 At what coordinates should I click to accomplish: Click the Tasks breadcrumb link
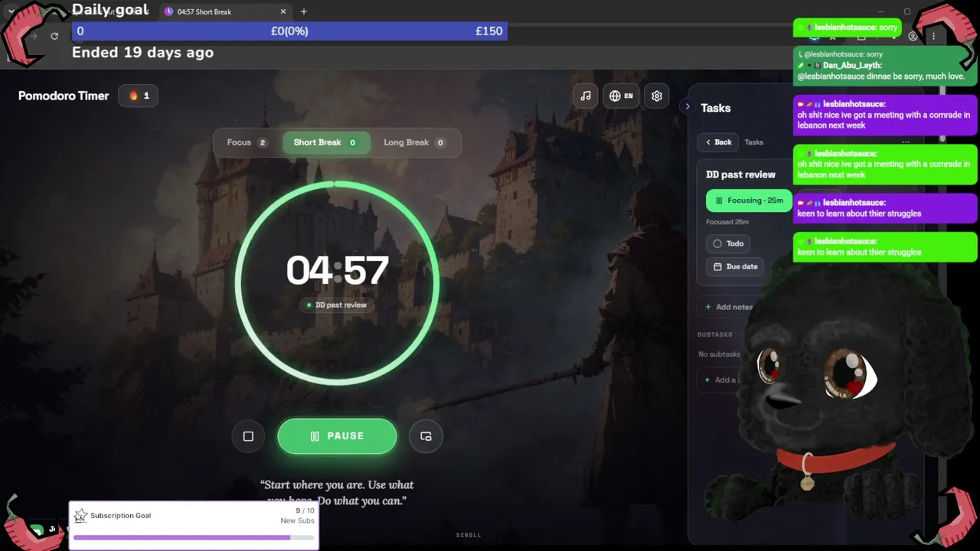pyautogui.click(x=754, y=142)
